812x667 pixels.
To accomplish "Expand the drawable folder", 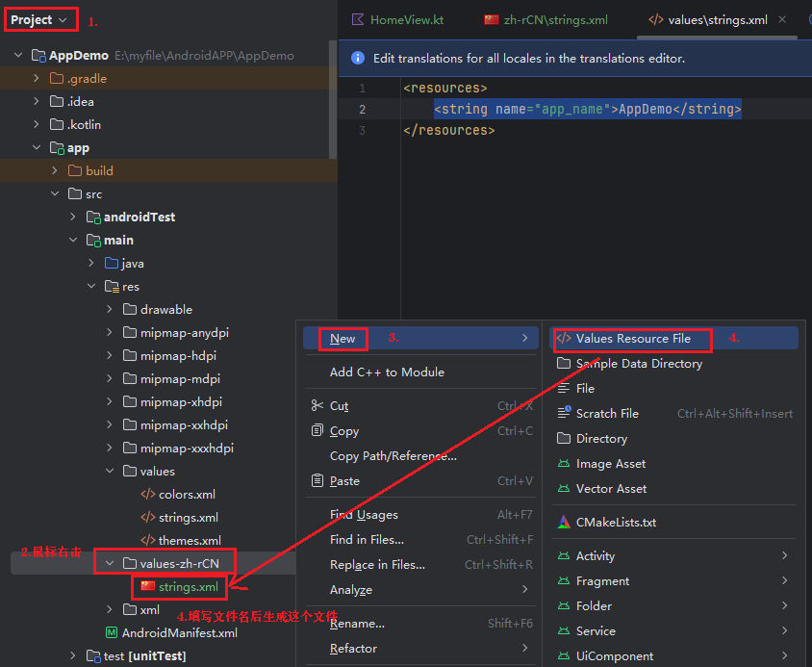I will (110, 309).
